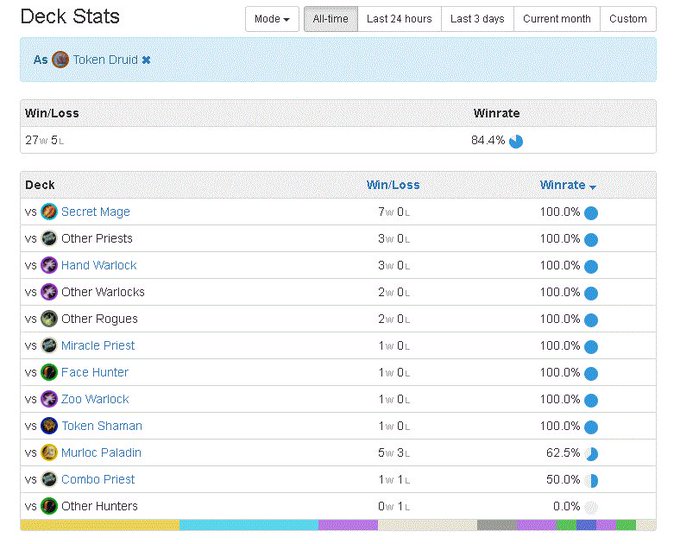The height and width of the screenshot is (544, 680).
Task: Open Miracle Priest deck link
Action: coord(98,346)
